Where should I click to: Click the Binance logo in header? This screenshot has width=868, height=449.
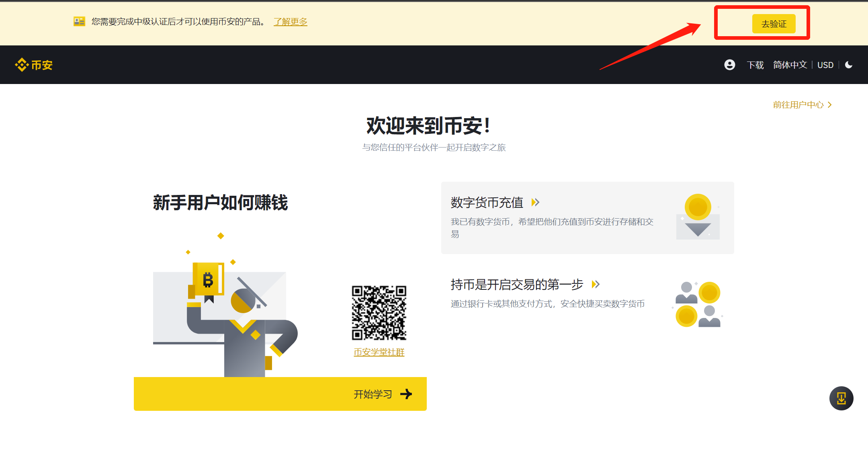(34, 65)
